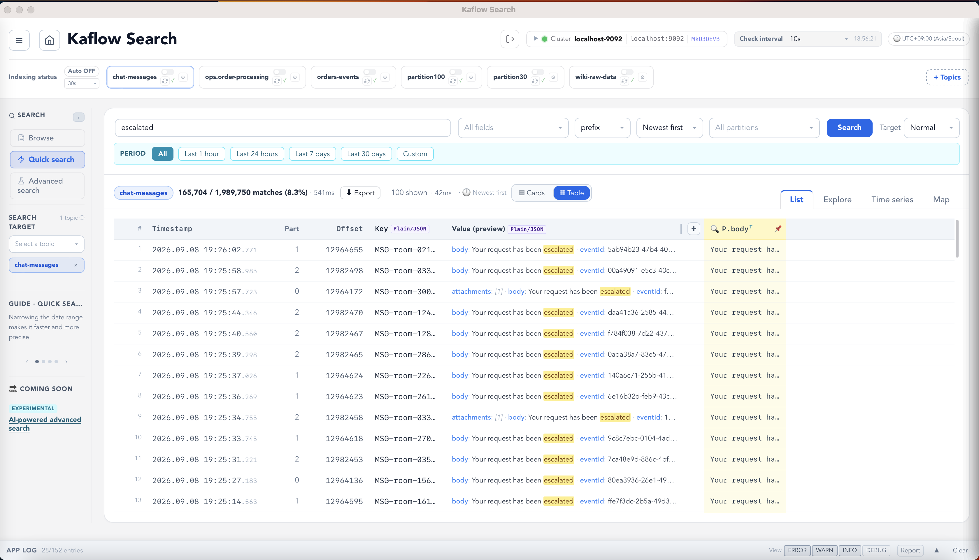
Task: Click the add column plus icon
Action: point(694,229)
